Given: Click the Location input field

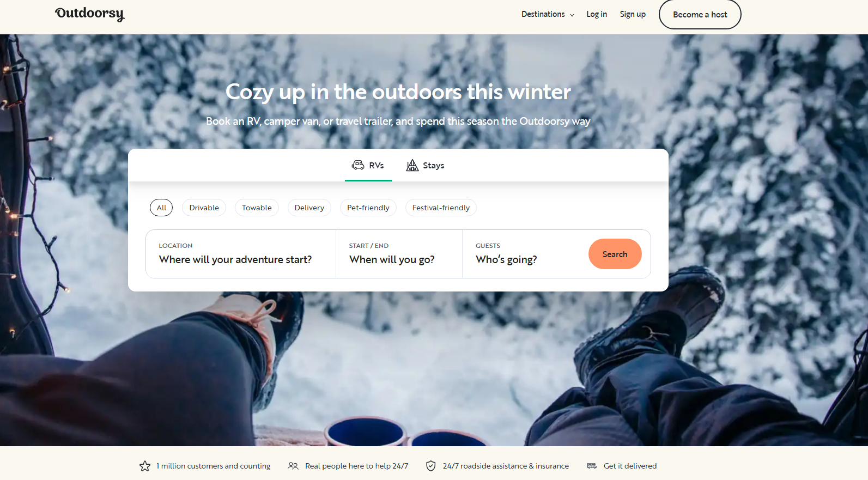Looking at the screenshot, I should [x=241, y=254].
